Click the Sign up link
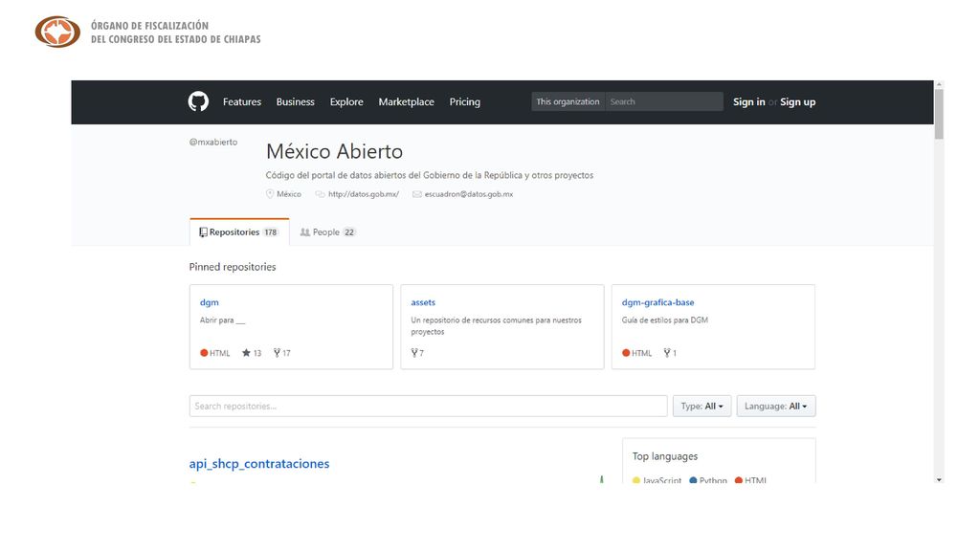The image size is (980, 551). (x=797, y=101)
